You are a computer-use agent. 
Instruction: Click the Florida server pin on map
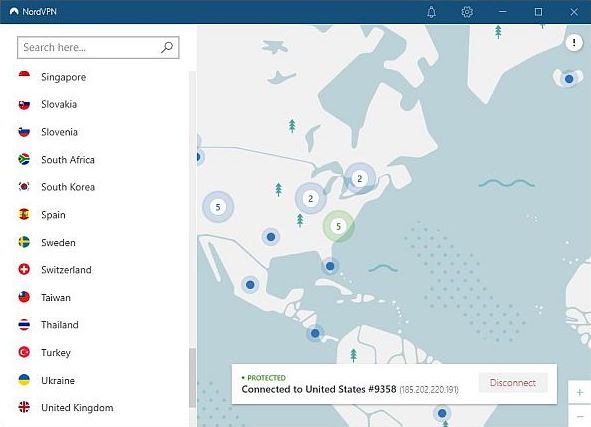tap(330, 266)
